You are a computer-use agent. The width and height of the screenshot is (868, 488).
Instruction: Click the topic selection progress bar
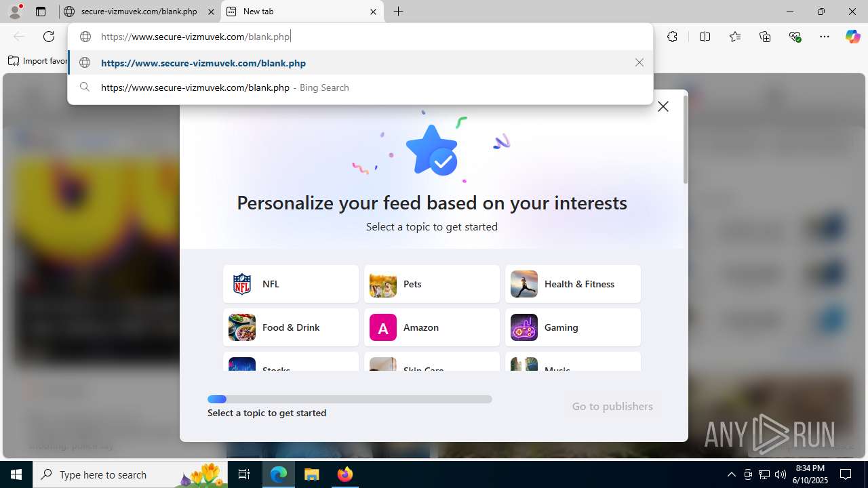click(350, 399)
